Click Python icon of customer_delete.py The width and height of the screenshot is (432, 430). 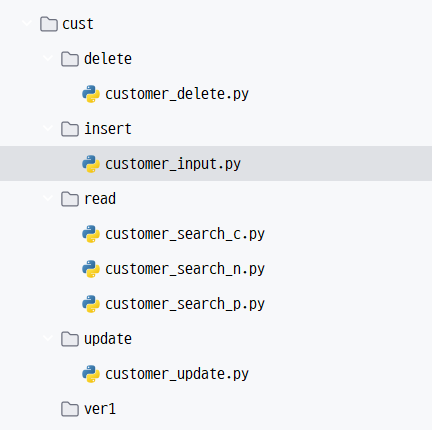(x=91, y=94)
